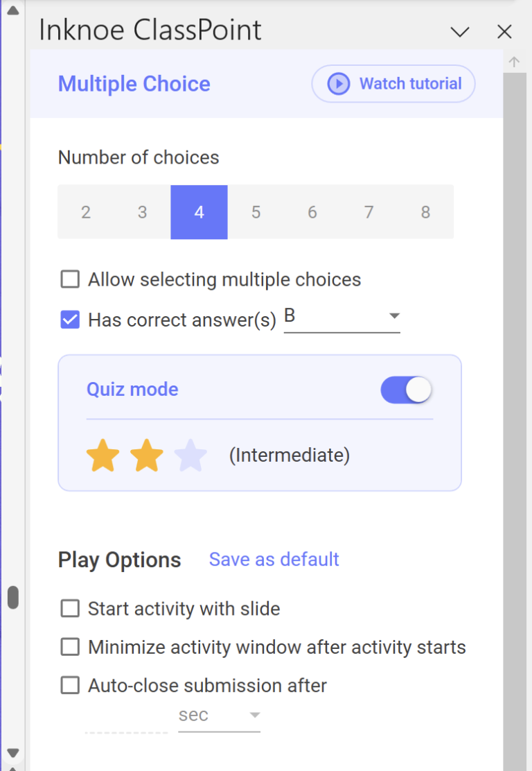The height and width of the screenshot is (771, 532).
Task: Click the Watch tutorial play icon
Action: tap(337, 83)
